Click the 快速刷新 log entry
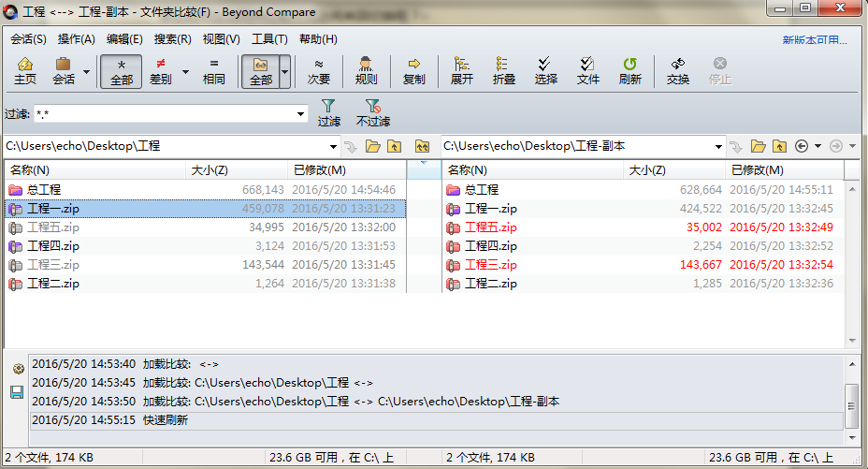Viewport: 868px width, 469px height. click(436, 420)
